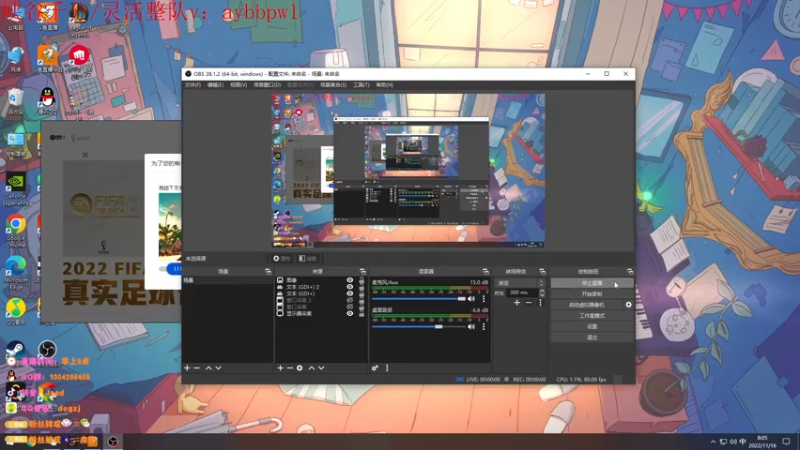This screenshot has width=800, height=450.
Task: Adjust the Desktop Audio volume slider
Action: click(x=418, y=327)
